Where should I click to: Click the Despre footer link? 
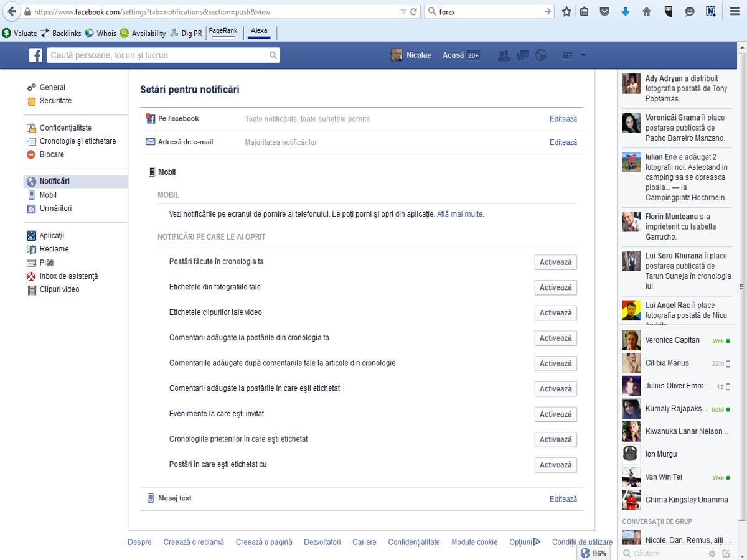pyautogui.click(x=139, y=543)
